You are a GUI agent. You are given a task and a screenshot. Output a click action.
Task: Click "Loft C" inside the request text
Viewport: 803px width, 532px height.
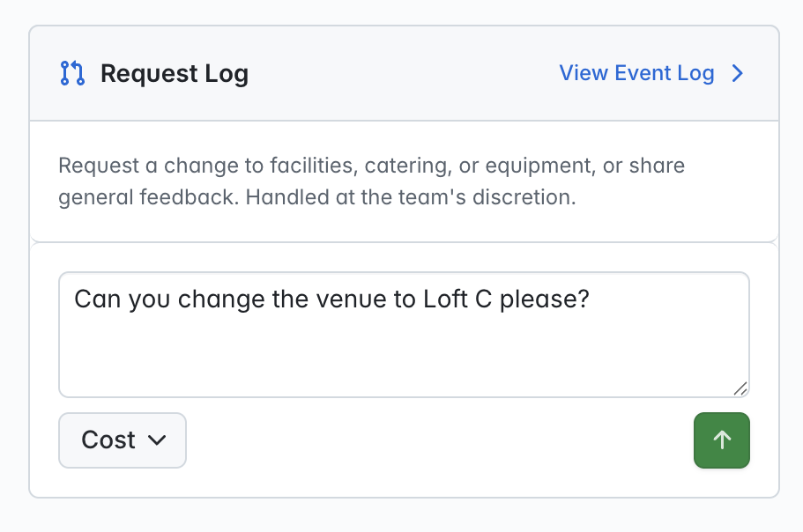(457, 299)
